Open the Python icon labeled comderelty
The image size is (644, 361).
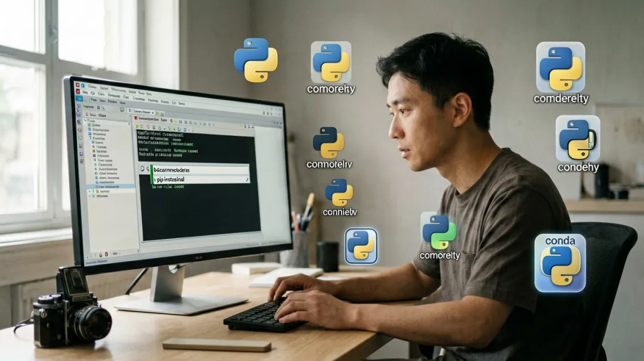[561, 67]
